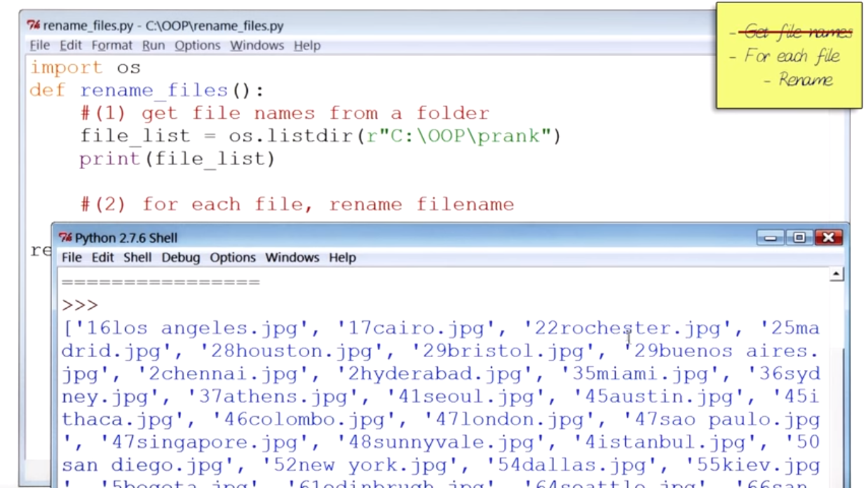Open Help menu in editor window

coord(307,46)
